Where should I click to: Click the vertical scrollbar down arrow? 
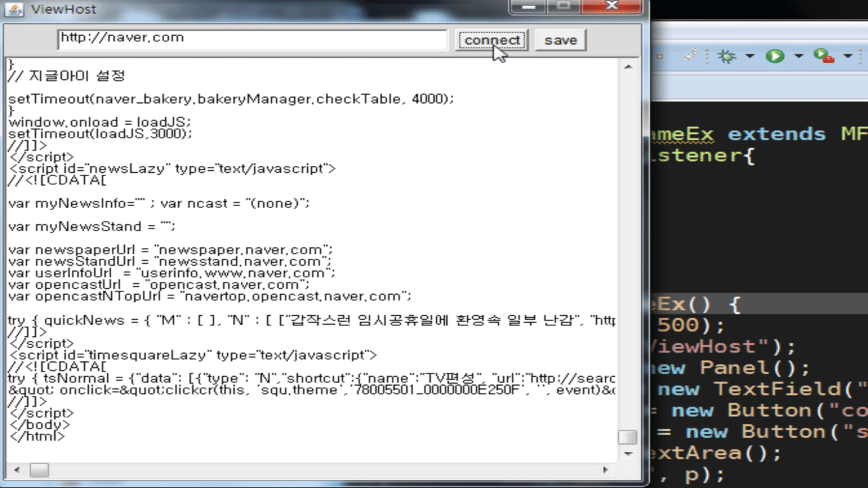click(x=628, y=453)
